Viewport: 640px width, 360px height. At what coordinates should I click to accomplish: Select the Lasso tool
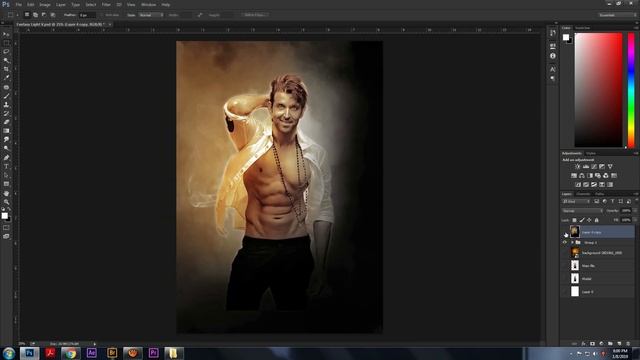point(6,52)
